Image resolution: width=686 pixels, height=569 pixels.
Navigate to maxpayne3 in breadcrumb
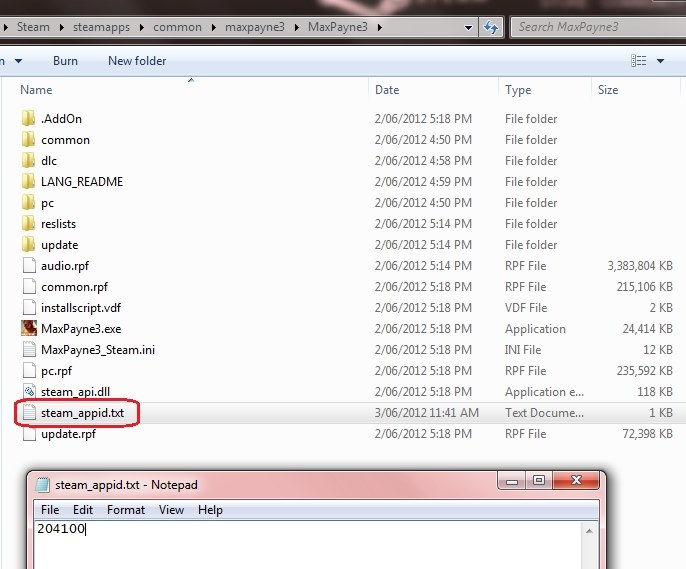pyautogui.click(x=255, y=27)
